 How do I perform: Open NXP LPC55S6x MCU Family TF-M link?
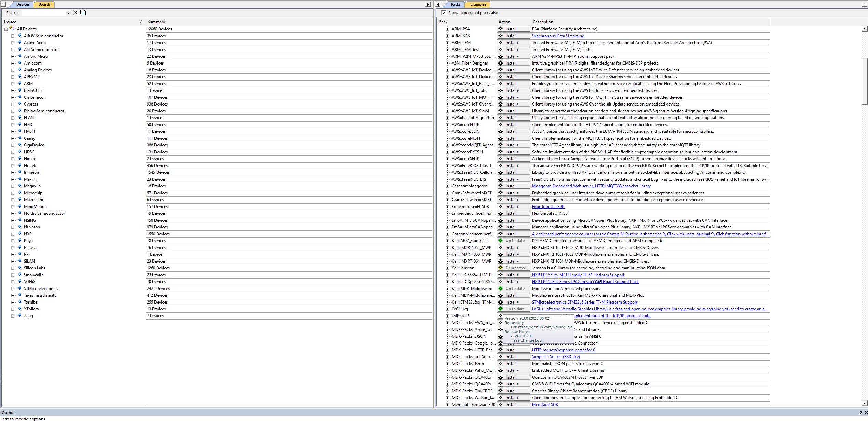[578, 275]
